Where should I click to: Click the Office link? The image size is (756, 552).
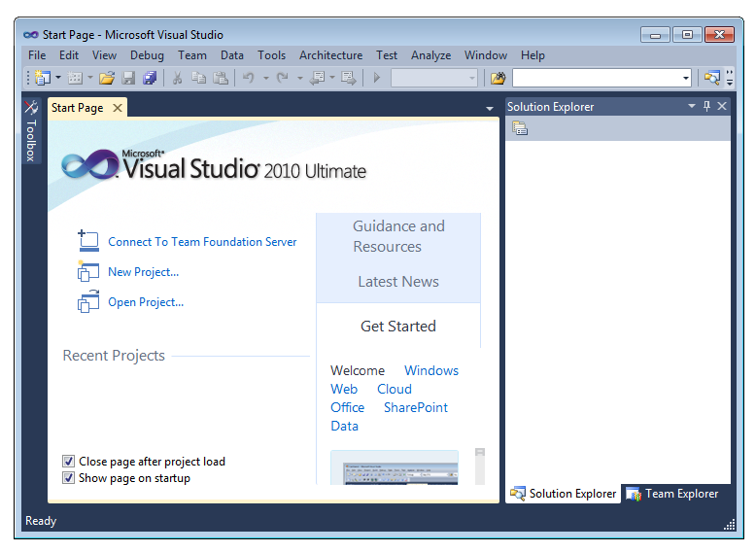pyautogui.click(x=347, y=407)
